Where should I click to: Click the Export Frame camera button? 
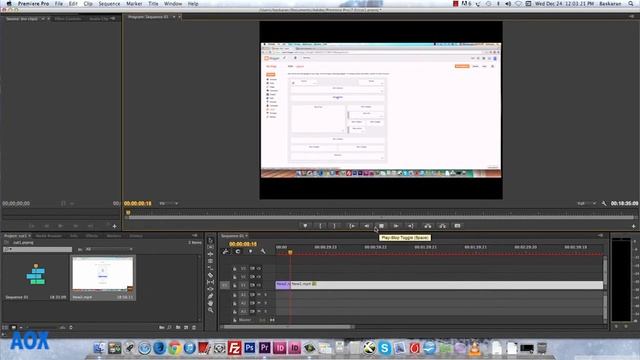tap(458, 226)
